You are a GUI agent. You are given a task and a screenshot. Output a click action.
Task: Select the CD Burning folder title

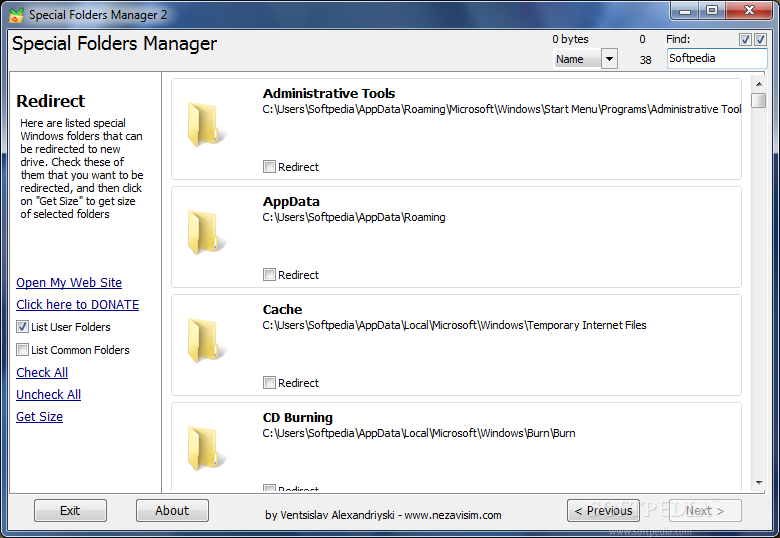(x=297, y=417)
